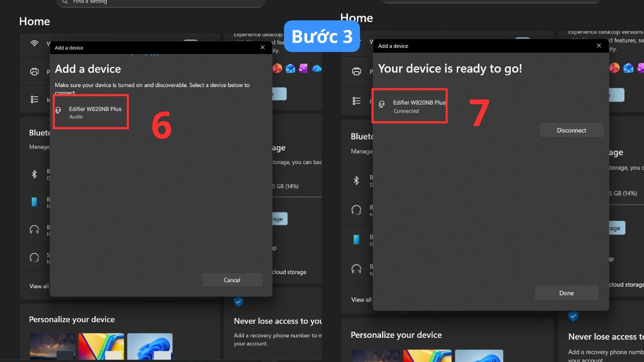Click the 5 GB (14%) storage text behind Cancel dialog
The height and width of the screenshot is (362, 644).
(285, 186)
